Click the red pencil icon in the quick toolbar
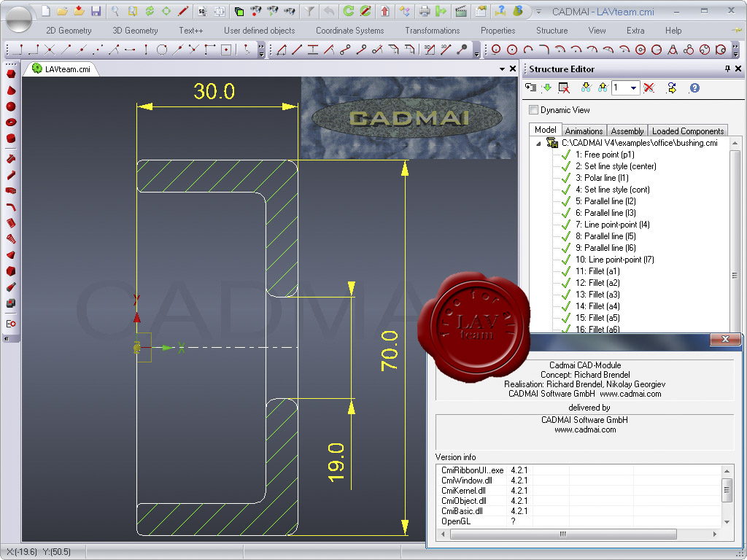The width and height of the screenshot is (747, 560). pos(183,11)
